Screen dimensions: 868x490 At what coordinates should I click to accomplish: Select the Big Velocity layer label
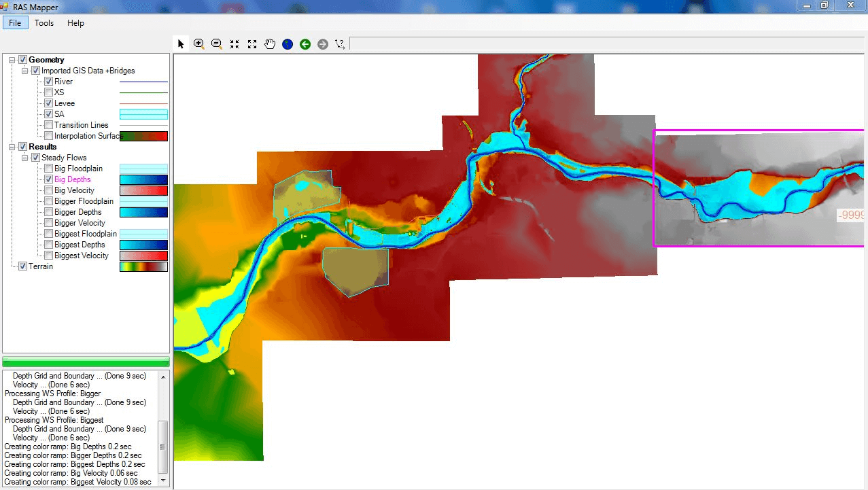point(74,190)
